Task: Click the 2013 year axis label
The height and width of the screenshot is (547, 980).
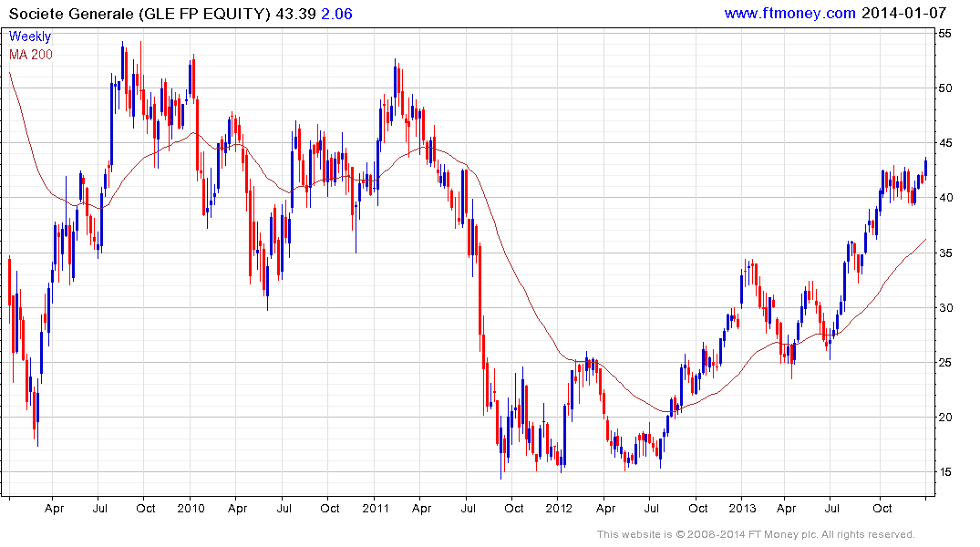Action: [742, 508]
